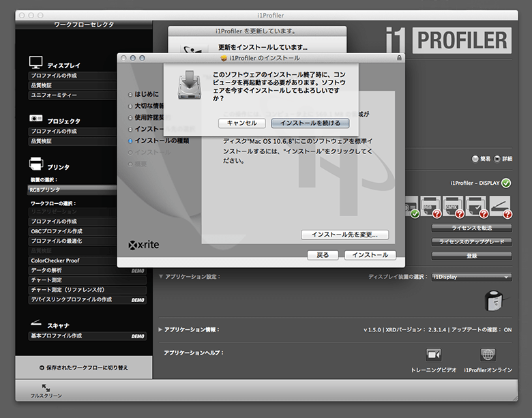Select データの解析 workflow
The image size is (532, 418).
pyautogui.click(x=87, y=271)
